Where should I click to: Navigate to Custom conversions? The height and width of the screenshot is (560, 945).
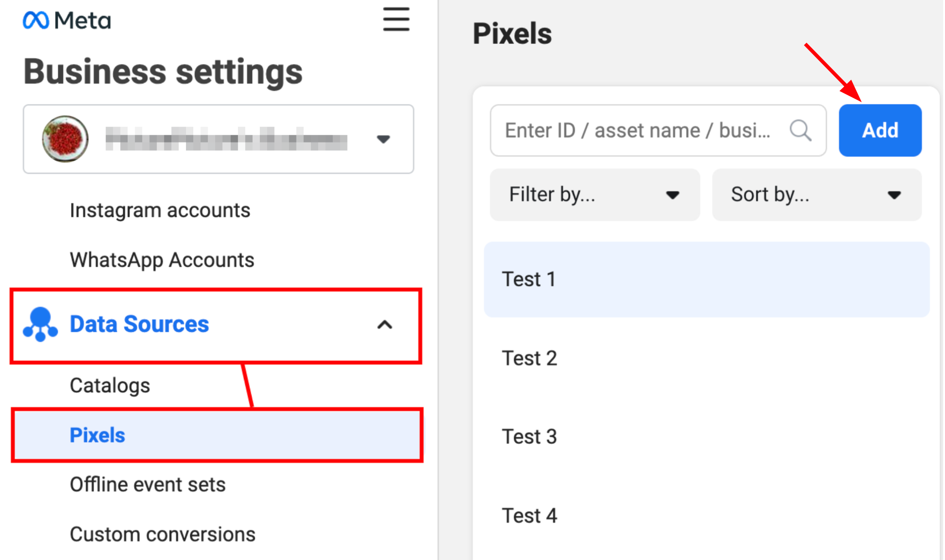point(162,535)
